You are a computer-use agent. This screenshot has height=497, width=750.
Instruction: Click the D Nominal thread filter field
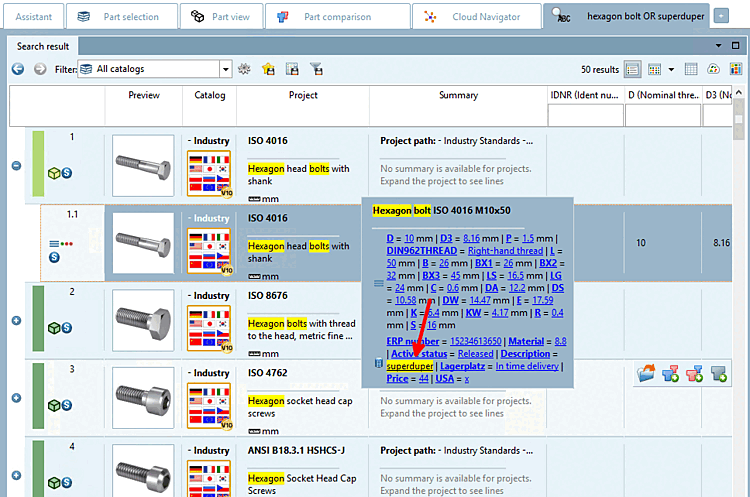[x=663, y=115]
